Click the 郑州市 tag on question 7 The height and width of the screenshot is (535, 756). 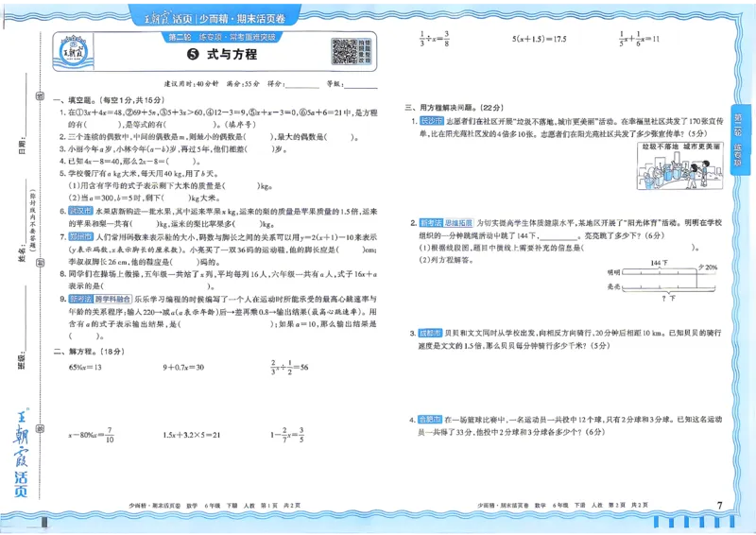tap(80, 236)
